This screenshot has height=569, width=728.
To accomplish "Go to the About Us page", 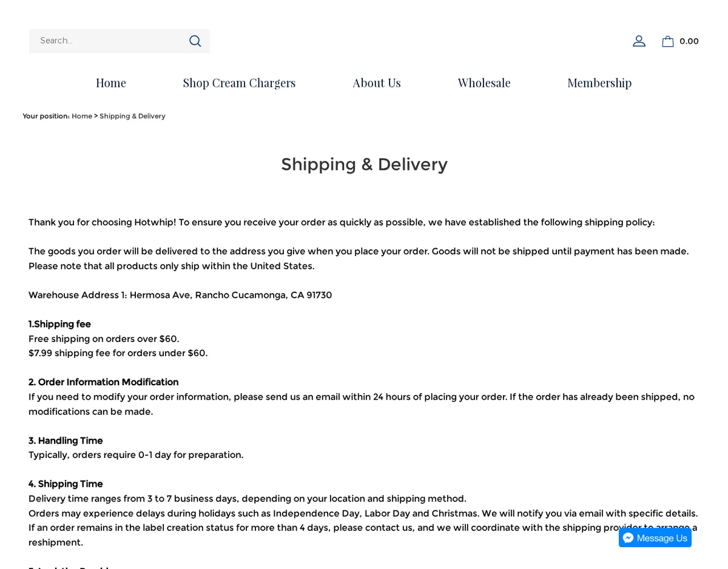I will coord(377,82).
